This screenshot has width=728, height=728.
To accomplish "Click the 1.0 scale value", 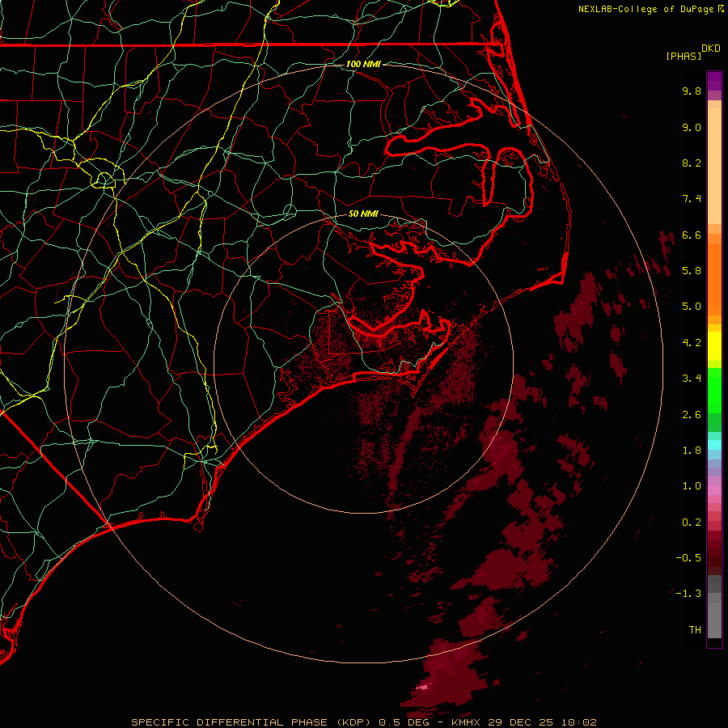I will 692,486.
